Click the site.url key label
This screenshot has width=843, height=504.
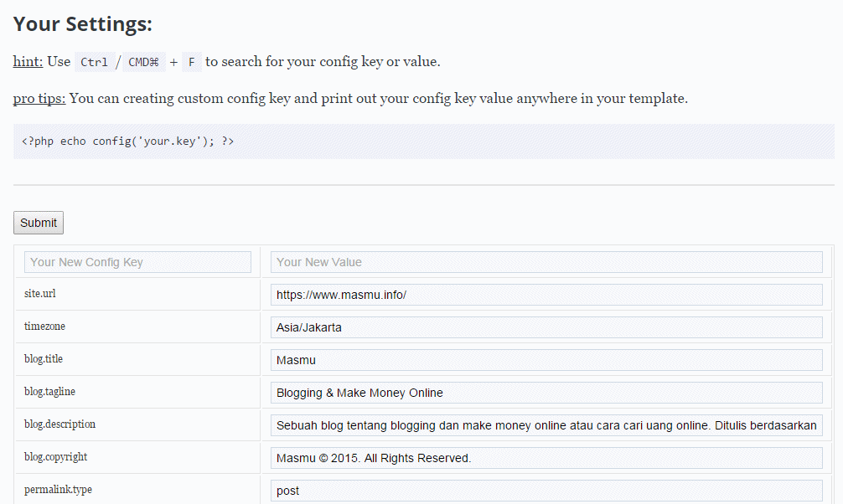40,294
